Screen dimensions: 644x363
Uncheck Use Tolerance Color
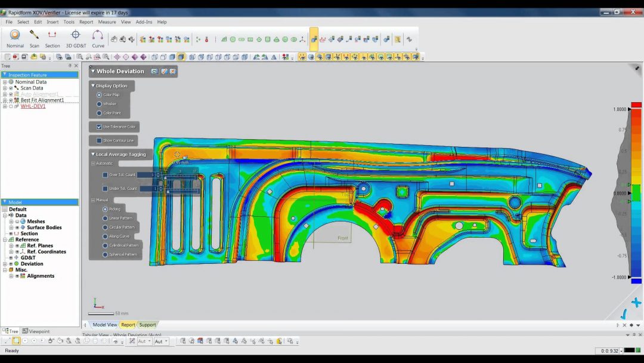coord(99,127)
